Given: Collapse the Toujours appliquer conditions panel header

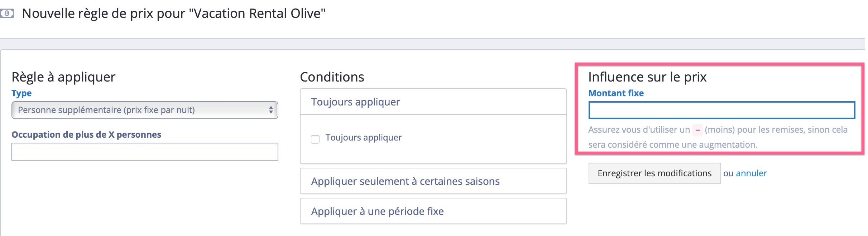Looking at the screenshot, I should pyautogui.click(x=433, y=102).
